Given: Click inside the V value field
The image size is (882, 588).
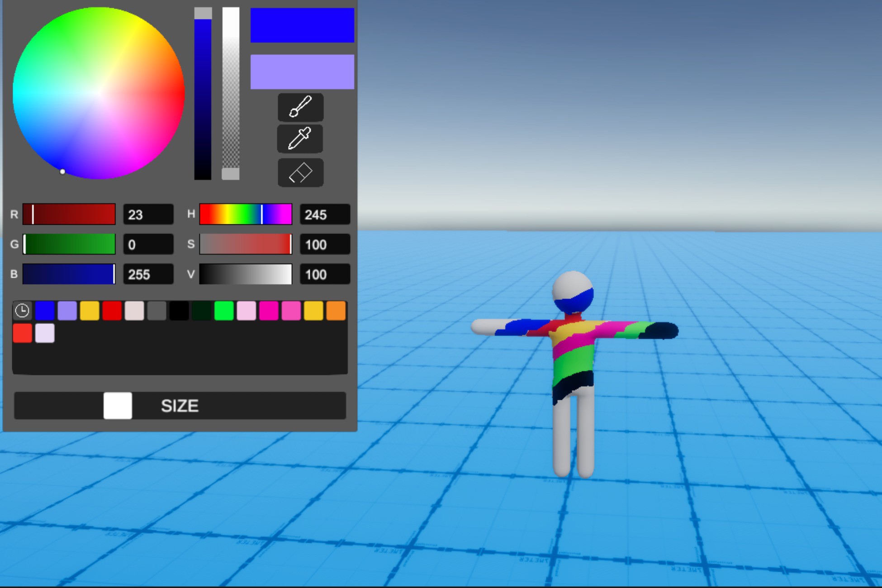Looking at the screenshot, I should pyautogui.click(x=325, y=274).
